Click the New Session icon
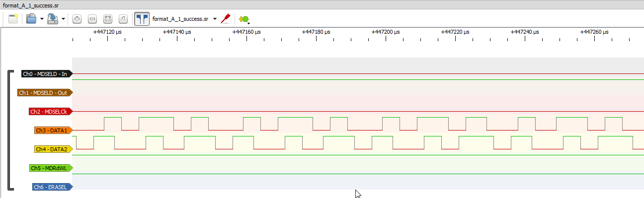The height and width of the screenshot is (198, 644). [13, 19]
